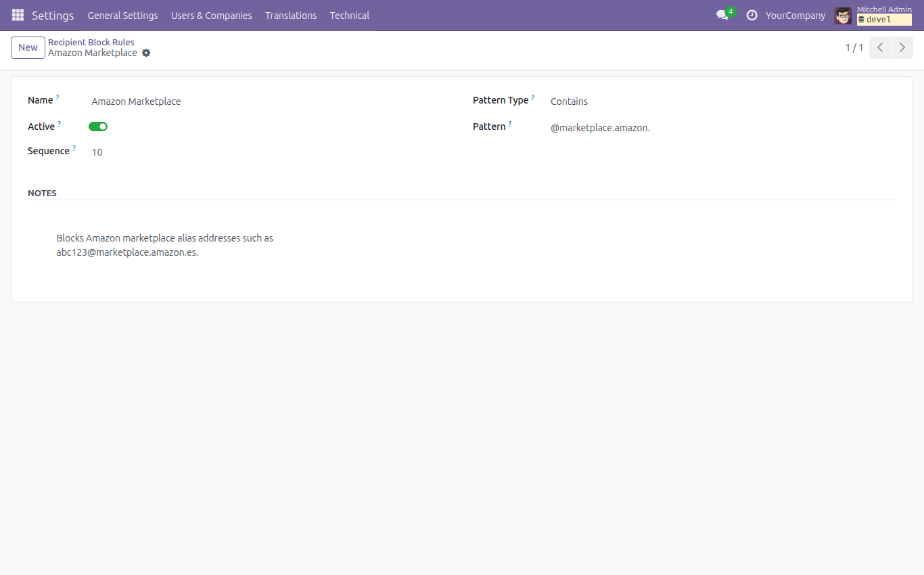This screenshot has width=924, height=575.
Task: Click the New button
Action: (28, 47)
